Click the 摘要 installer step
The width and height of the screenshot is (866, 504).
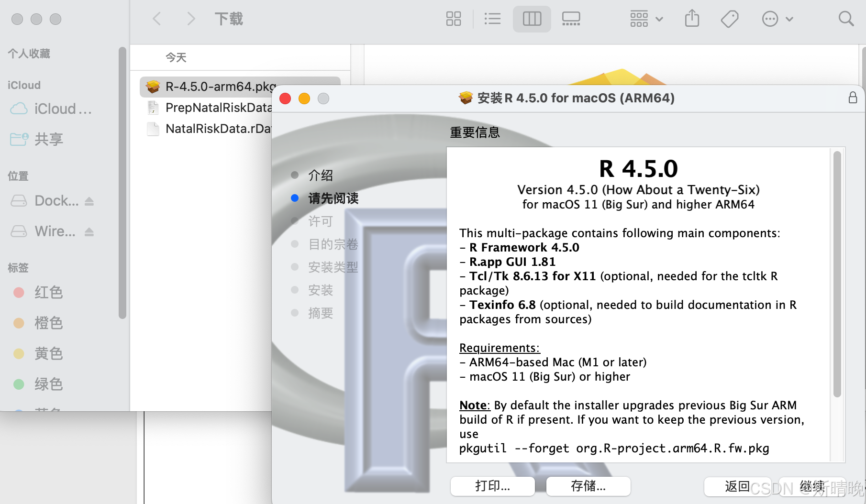click(321, 313)
